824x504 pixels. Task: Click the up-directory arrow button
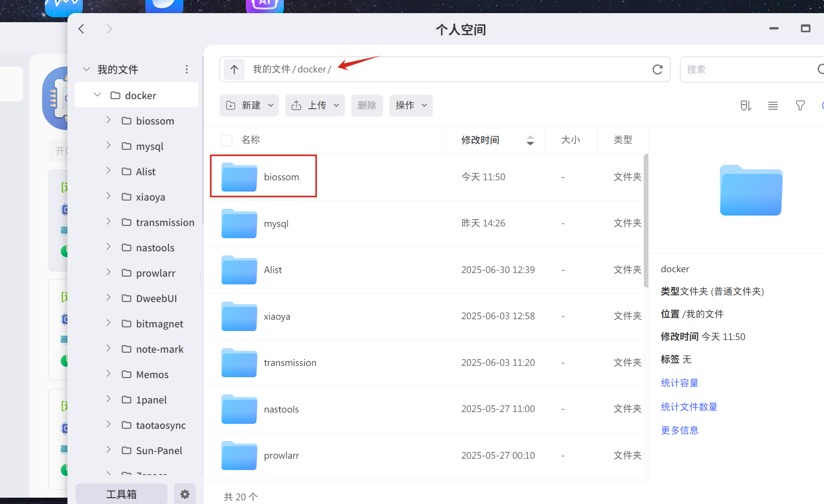pos(234,69)
